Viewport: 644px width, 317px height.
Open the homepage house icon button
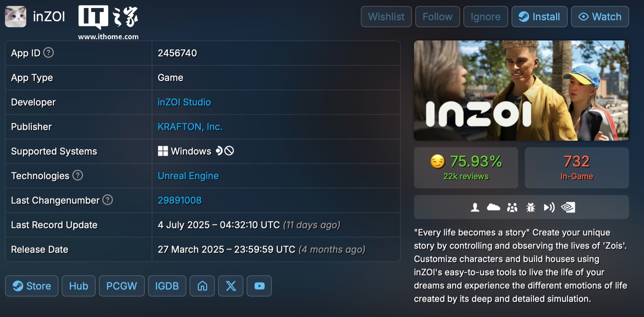click(202, 286)
